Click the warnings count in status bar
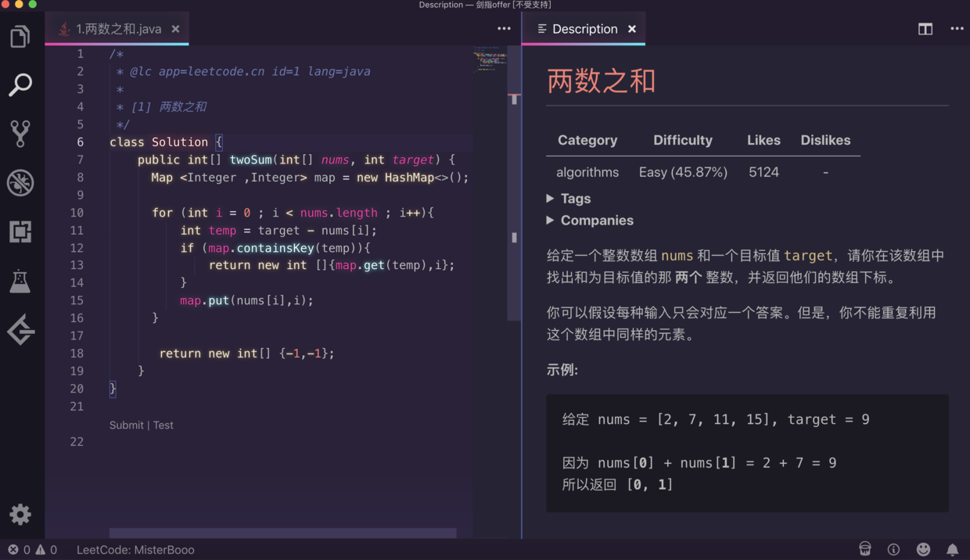This screenshot has width=970, height=560. pos(46,550)
